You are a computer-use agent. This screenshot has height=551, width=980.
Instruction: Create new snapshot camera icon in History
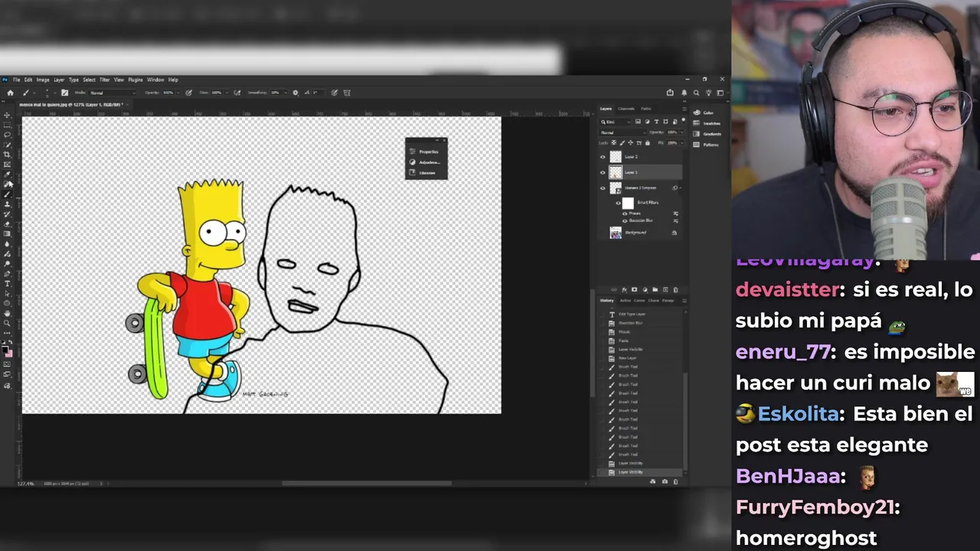(665, 481)
